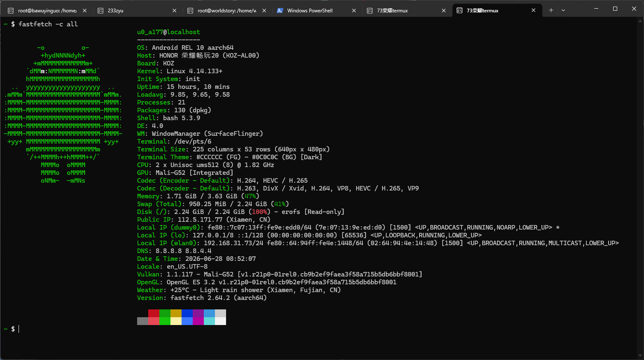Click the Loadavg 9.85, 9.65, 9.58 line
Image resolution: width=644 pixels, height=360 pixels.
pyautogui.click(x=183, y=95)
